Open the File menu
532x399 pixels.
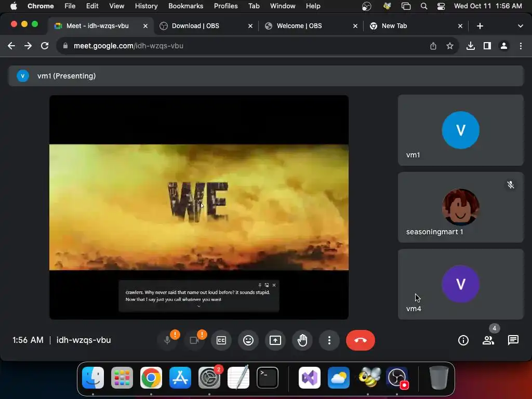[70, 6]
